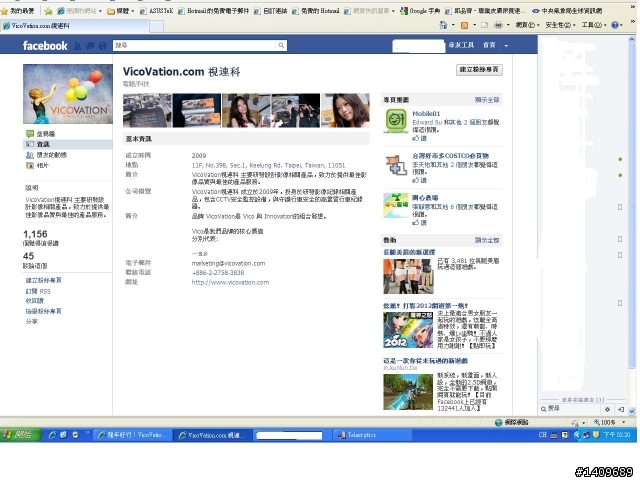This screenshot has height=480, width=640.
Task: Open IE favorites 我的最愛 star button
Action: [18, 11]
